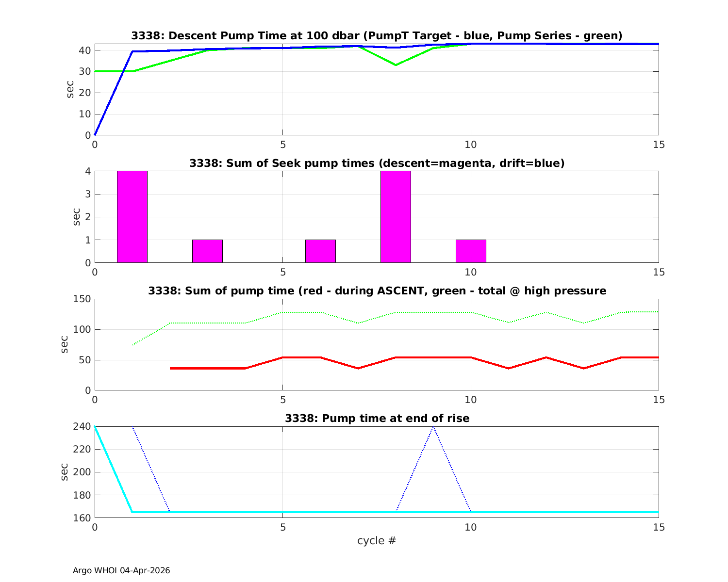Screen dimensions: 728x582
Task: Click the "cycle #" x-axis label
Action: (x=377, y=540)
